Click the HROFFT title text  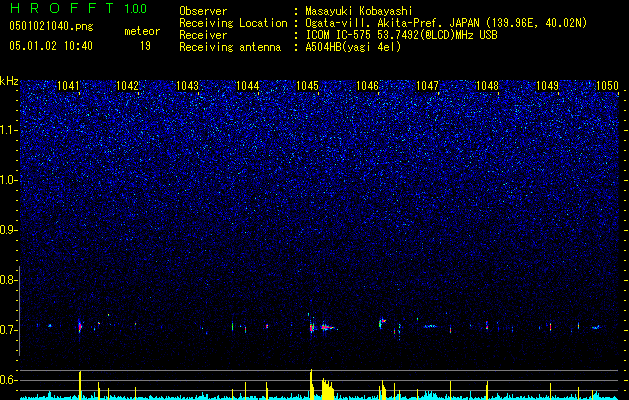click(x=62, y=8)
